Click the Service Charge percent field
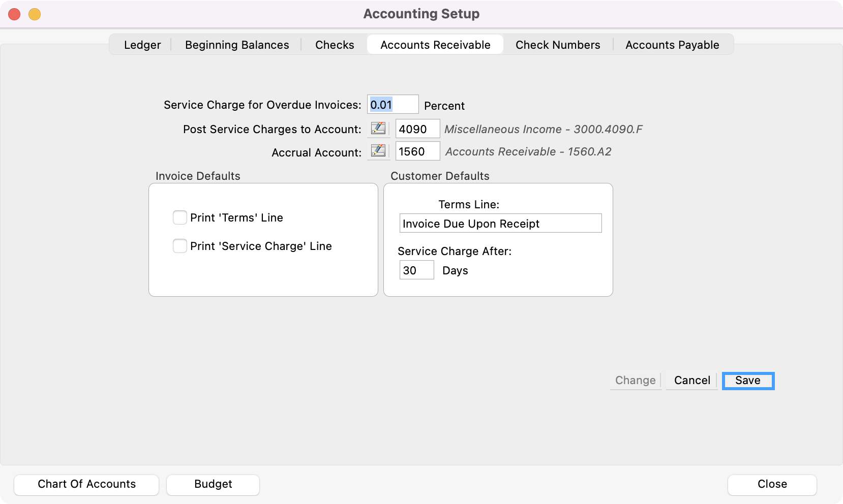 point(393,105)
